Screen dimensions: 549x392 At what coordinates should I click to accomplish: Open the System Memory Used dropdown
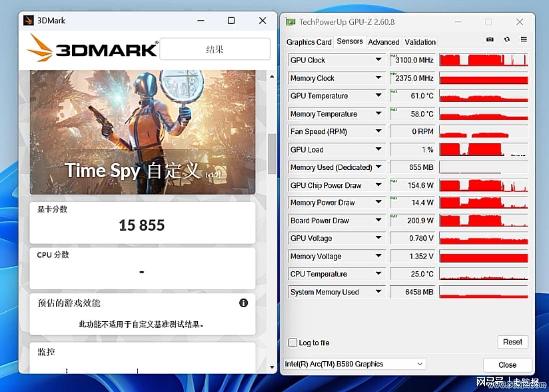pyautogui.click(x=378, y=292)
